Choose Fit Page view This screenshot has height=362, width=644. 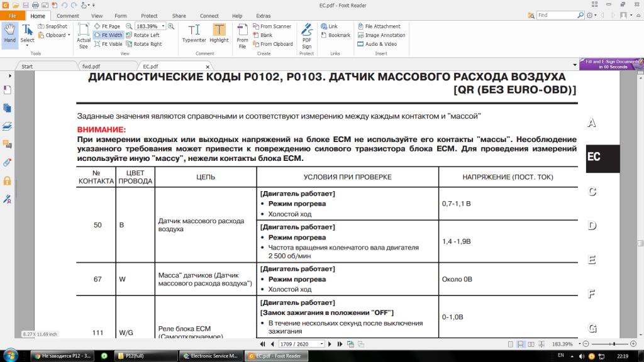tap(107, 26)
